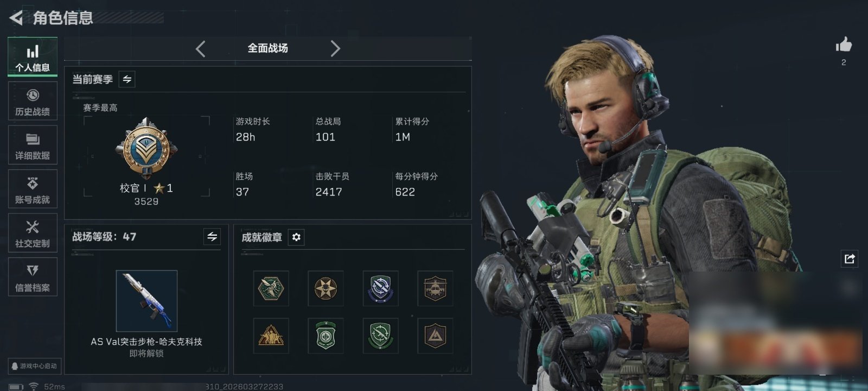
Task: Click the 全面战场 mode title
Action: (267, 48)
